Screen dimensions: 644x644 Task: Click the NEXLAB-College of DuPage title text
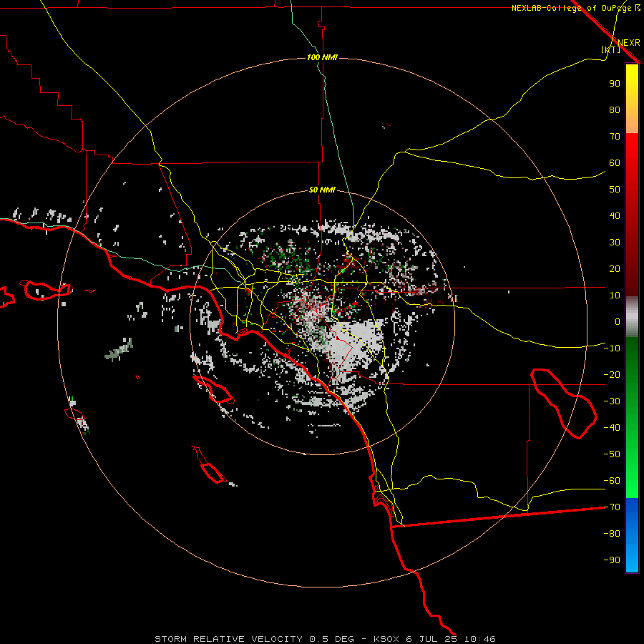(571, 8)
